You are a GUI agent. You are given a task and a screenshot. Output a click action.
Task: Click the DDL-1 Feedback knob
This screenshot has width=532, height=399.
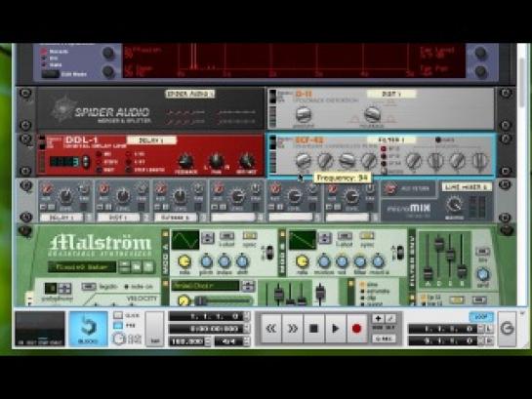185,161
